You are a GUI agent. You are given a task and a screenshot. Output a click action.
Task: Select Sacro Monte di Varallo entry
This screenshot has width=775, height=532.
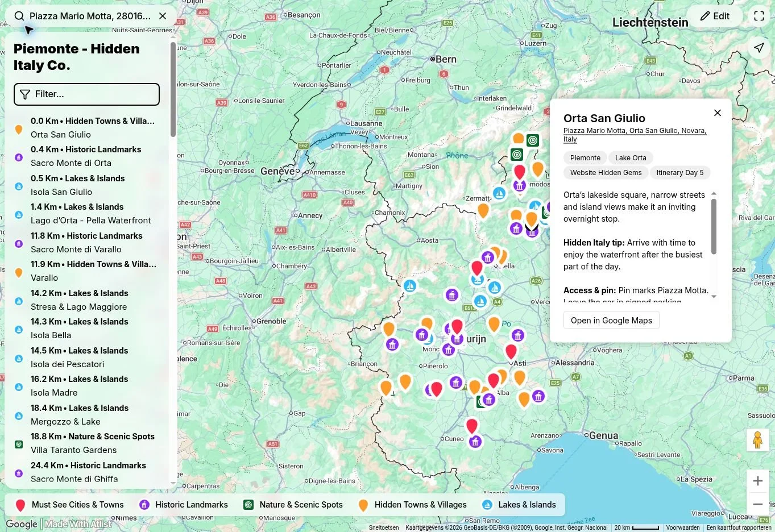86,243
